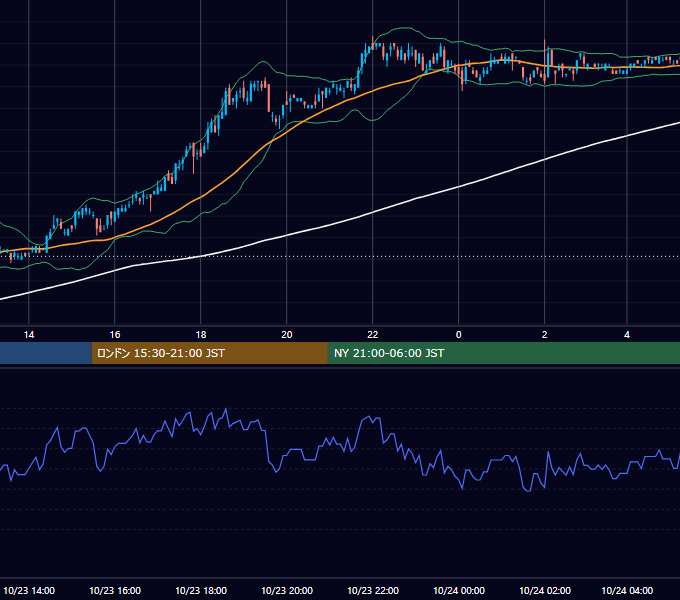680x600 pixels.
Task: Click the blue session bar before London
Action: tap(46, 353)
